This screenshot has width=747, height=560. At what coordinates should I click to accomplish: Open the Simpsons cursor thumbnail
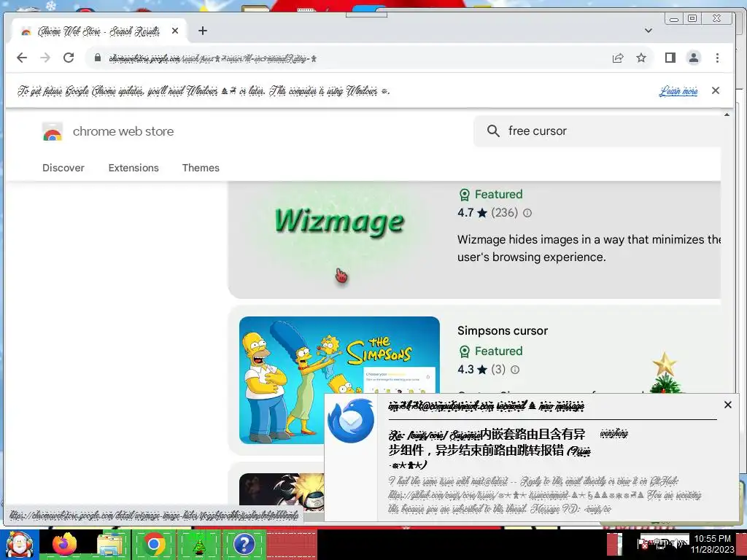point(339,380)
